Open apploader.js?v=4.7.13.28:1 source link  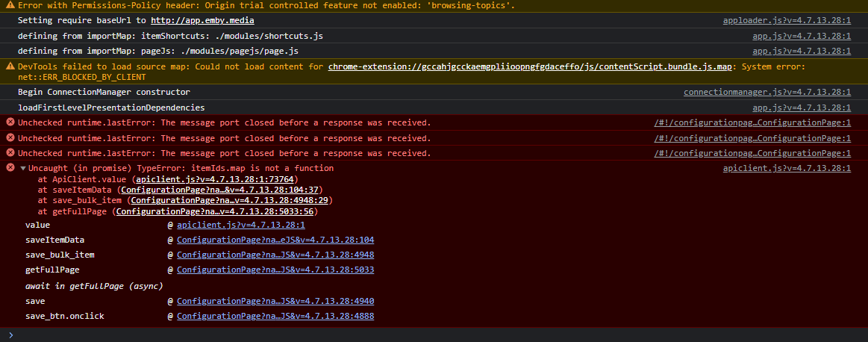[x=787, y=20]
